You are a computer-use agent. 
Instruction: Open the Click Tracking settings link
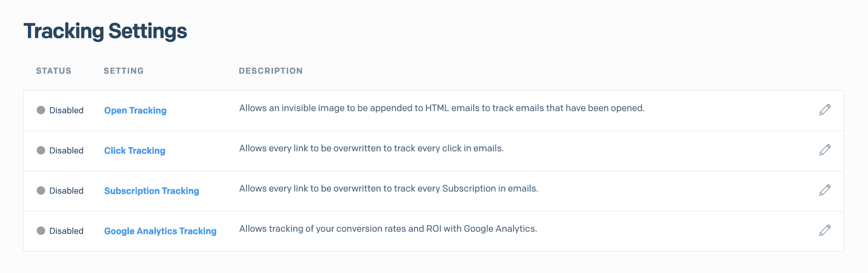tap(134, 150)
